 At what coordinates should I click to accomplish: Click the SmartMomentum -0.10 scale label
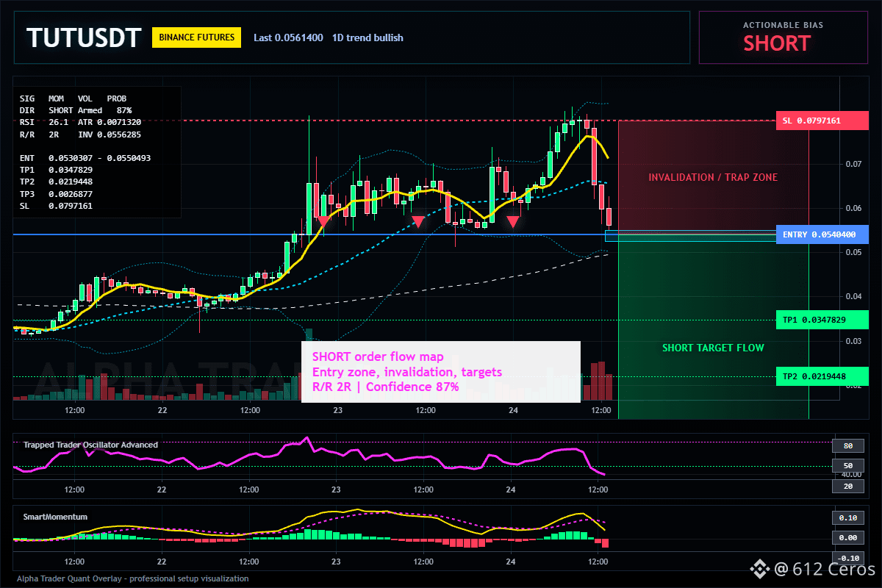point(847,557)
